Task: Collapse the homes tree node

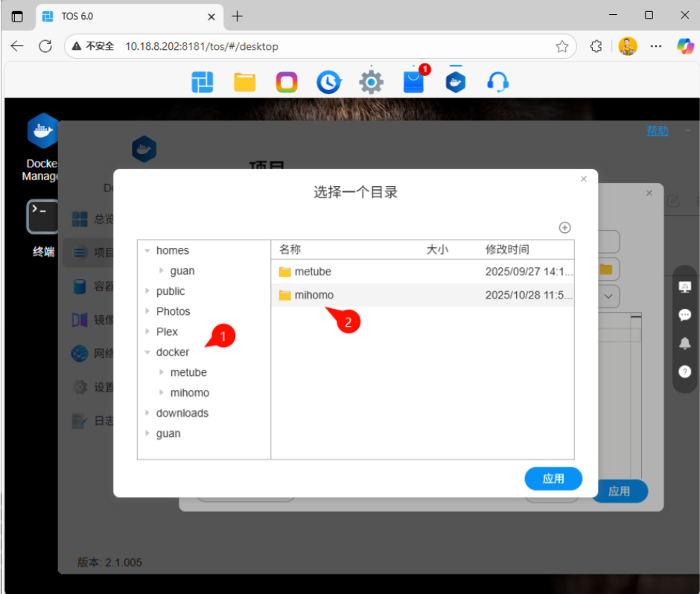Action: click(x=147, y=250)
